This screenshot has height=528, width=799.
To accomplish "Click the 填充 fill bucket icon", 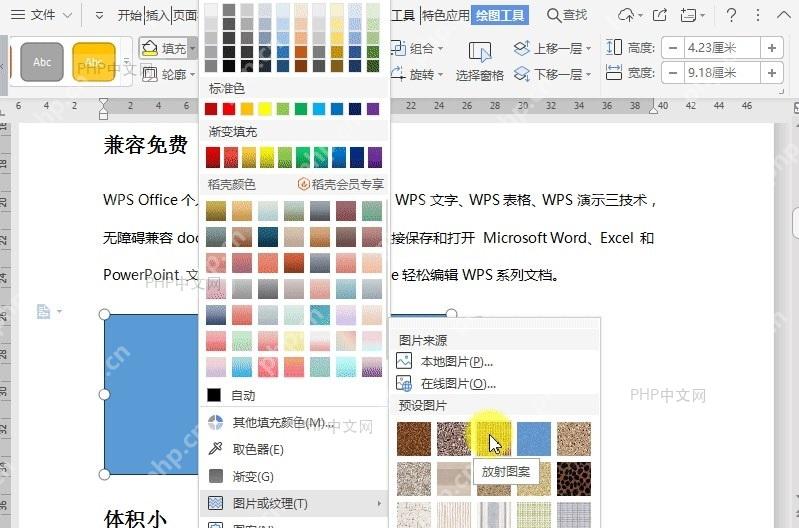I will tap(150, 48).
